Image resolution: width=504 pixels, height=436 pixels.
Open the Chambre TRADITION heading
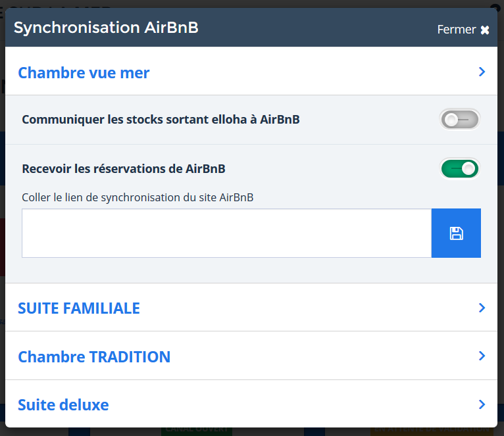point(94,357)
